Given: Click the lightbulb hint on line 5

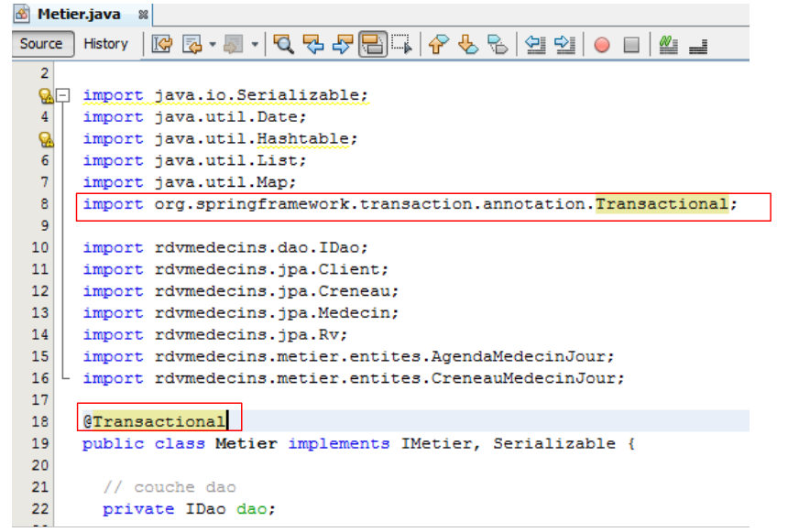Looking at the screenshot, I should coord(44,139).
